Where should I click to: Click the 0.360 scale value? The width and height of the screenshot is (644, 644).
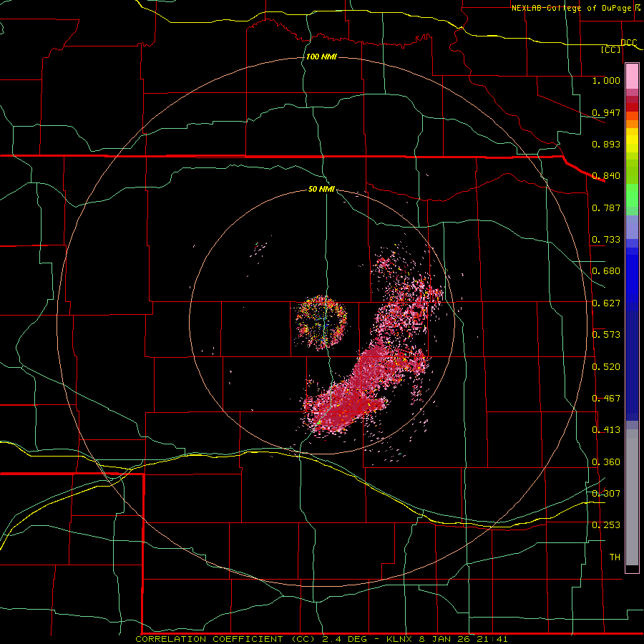tap(606, 462)
